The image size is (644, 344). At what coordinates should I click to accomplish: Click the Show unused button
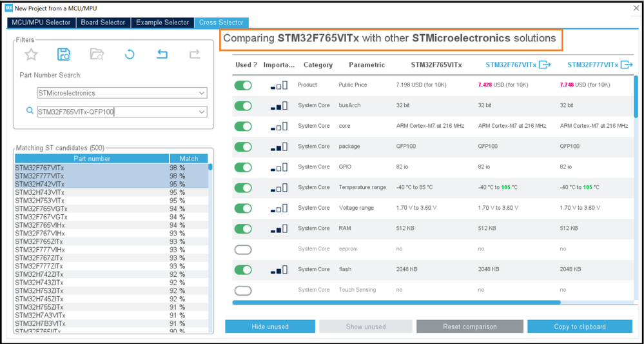(366, 327)
